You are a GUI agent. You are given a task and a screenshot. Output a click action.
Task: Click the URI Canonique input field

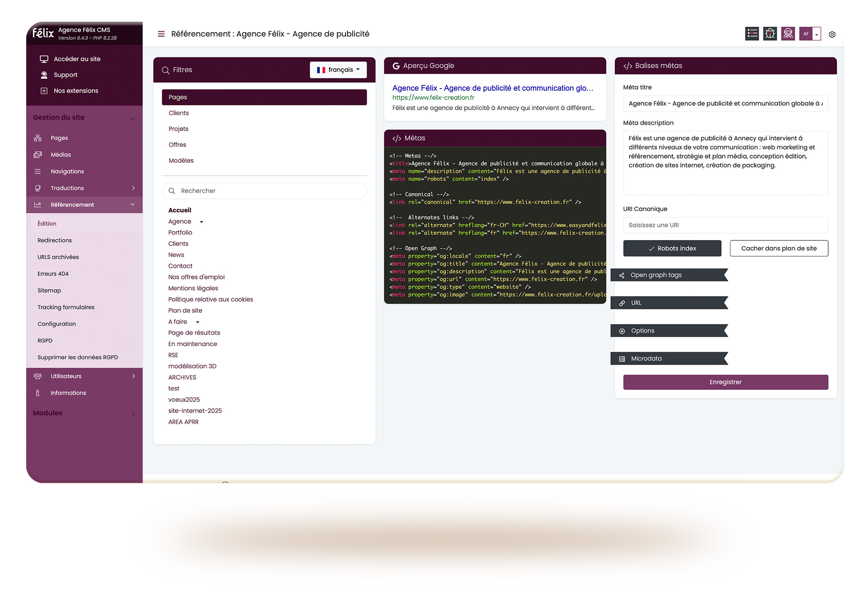click(x=726, y=225)
